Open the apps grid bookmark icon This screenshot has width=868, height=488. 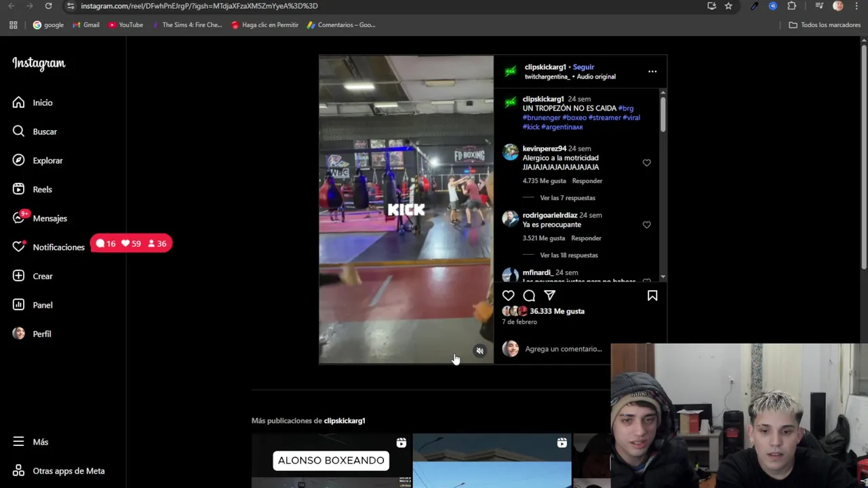click(13, 25)
